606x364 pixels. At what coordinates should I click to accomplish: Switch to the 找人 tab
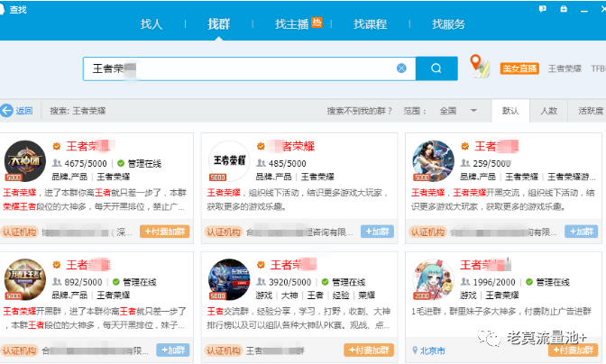(x=151, y=24)
